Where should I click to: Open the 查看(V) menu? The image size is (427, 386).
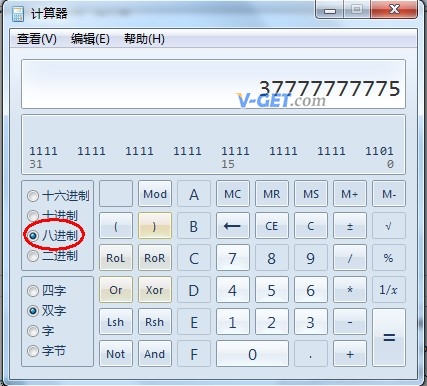pos(37,39)
